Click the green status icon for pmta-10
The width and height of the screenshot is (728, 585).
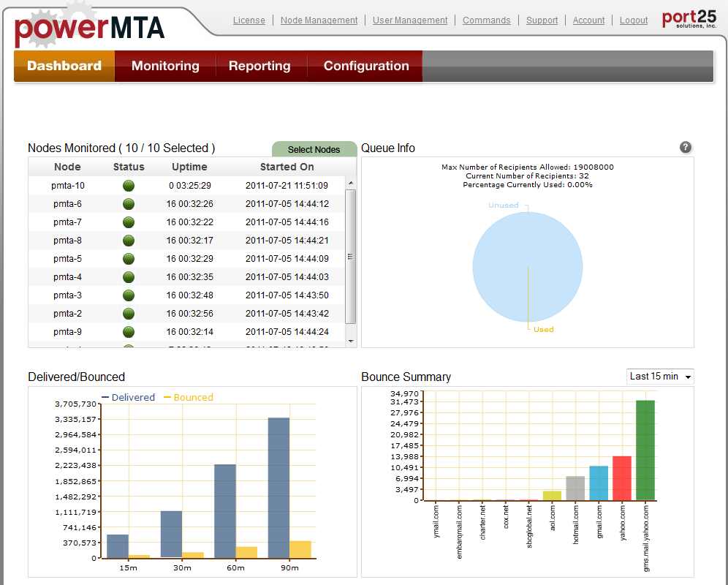[129, 186]
